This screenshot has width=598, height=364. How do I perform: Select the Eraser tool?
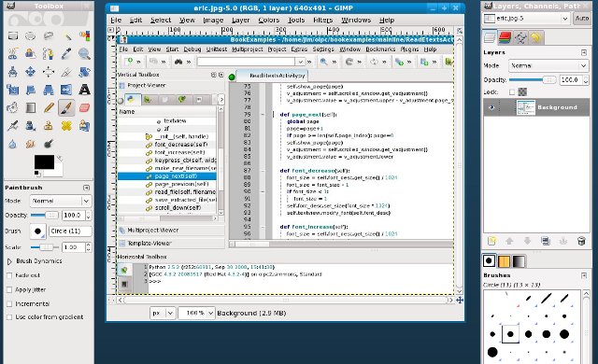[x=84, y=107]
